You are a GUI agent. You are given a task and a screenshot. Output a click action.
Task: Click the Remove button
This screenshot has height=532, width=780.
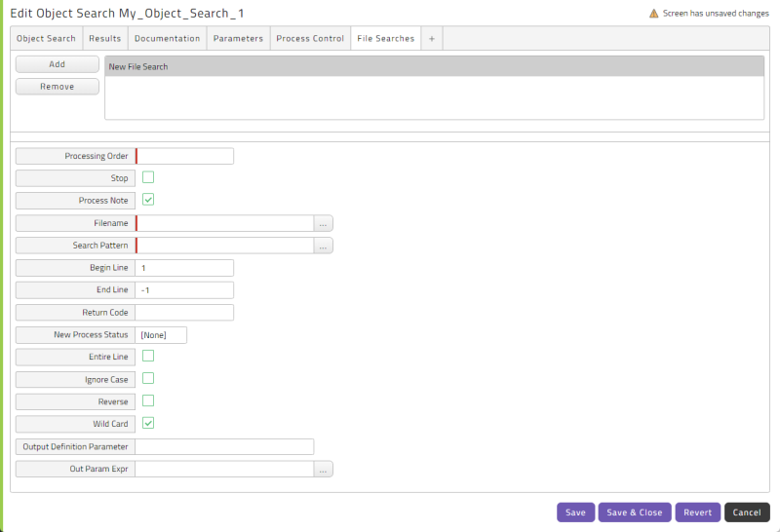point(58,87)
